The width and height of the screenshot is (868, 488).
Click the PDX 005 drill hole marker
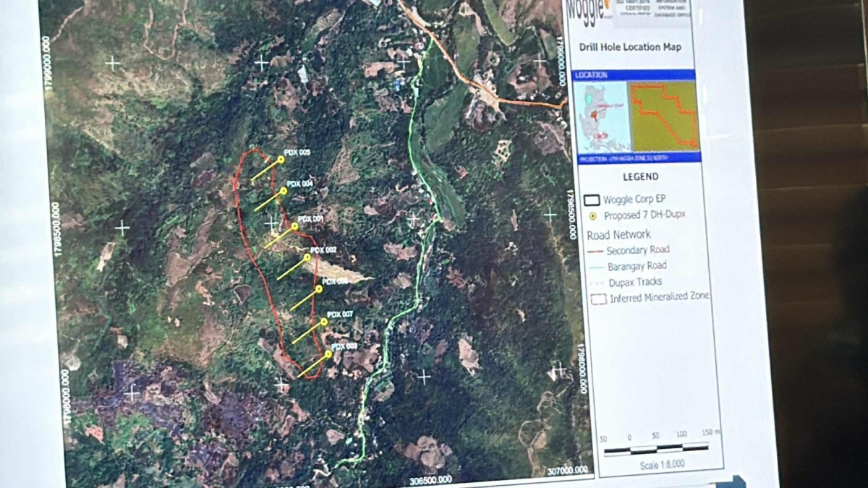click(x=281, y=160)
